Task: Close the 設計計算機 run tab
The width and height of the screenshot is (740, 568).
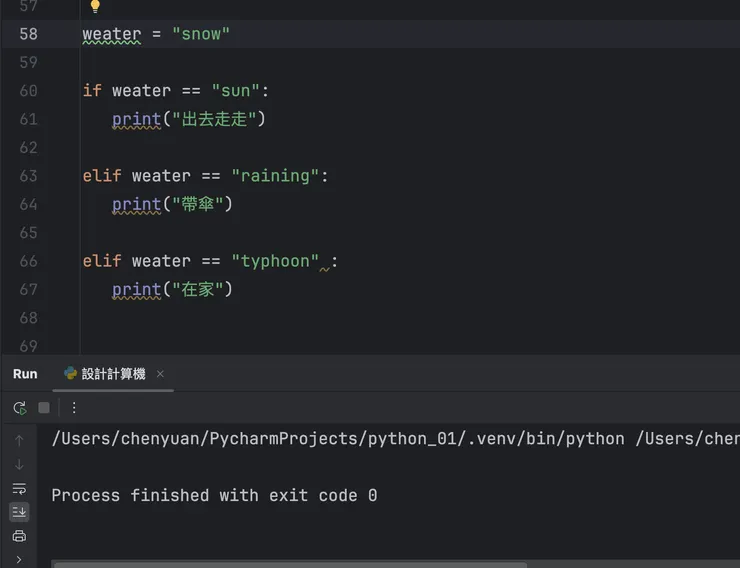Action: pyautogui.click(x=160, y=374)
